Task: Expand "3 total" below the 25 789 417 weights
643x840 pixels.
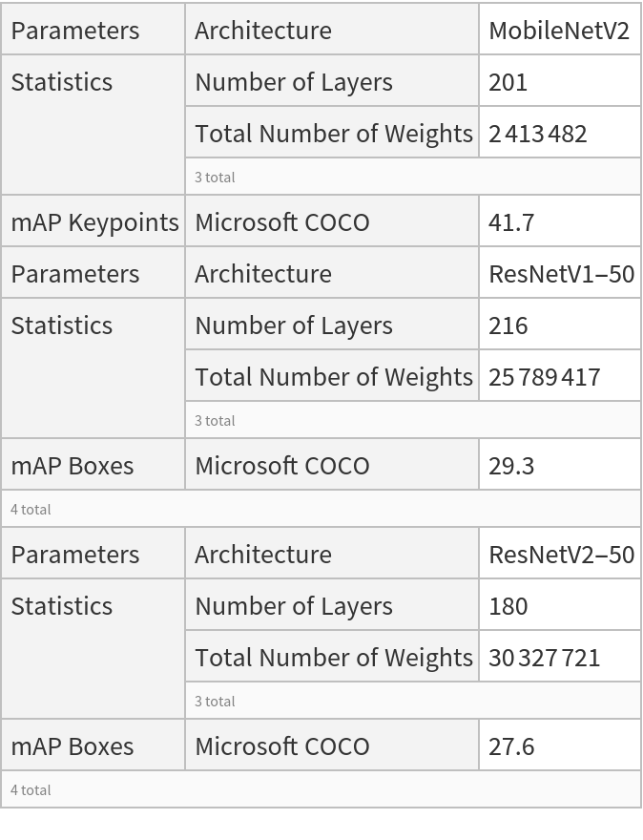Action: pos(215,421)
